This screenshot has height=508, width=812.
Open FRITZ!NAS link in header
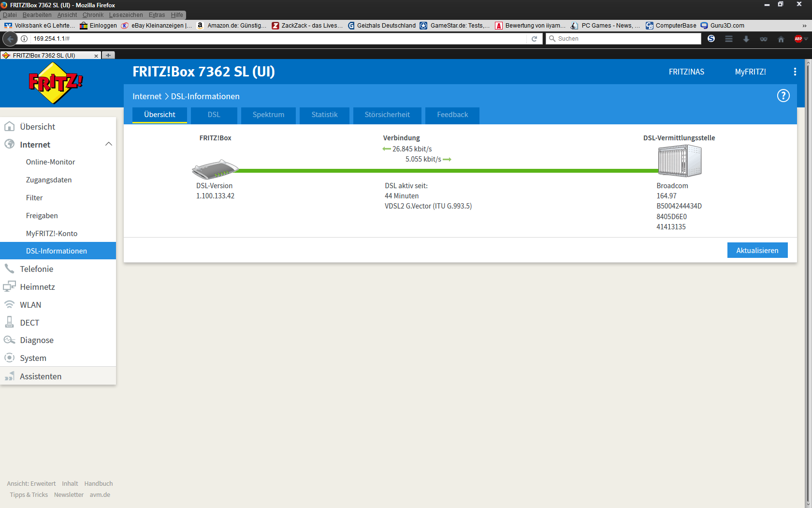[686, 72]
